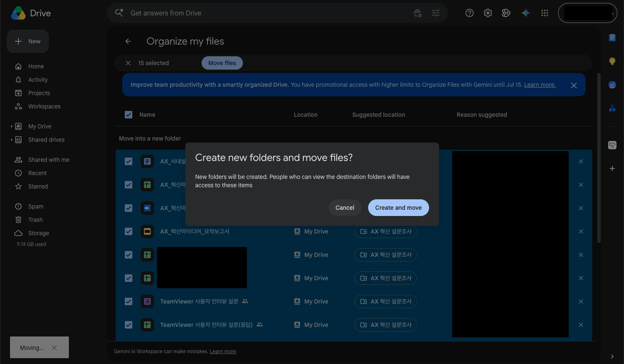Open the search settings folder-gear icon

(x=418, y=13)
